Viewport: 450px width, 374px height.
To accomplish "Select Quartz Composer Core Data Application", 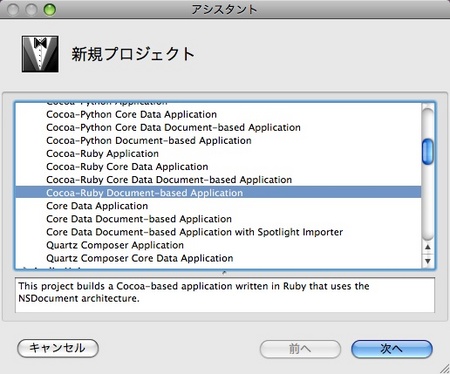I will (x=218, y=258).
